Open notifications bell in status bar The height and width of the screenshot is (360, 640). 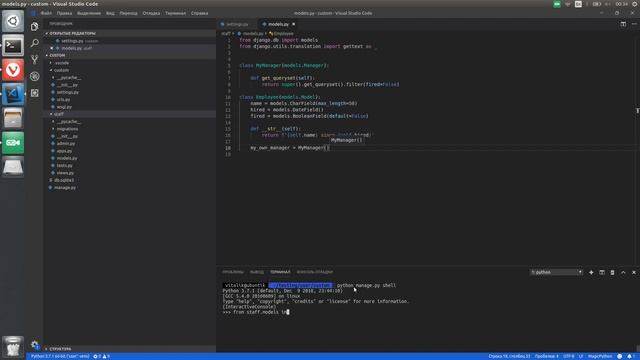pyautogui.click(x=630, y=356)
